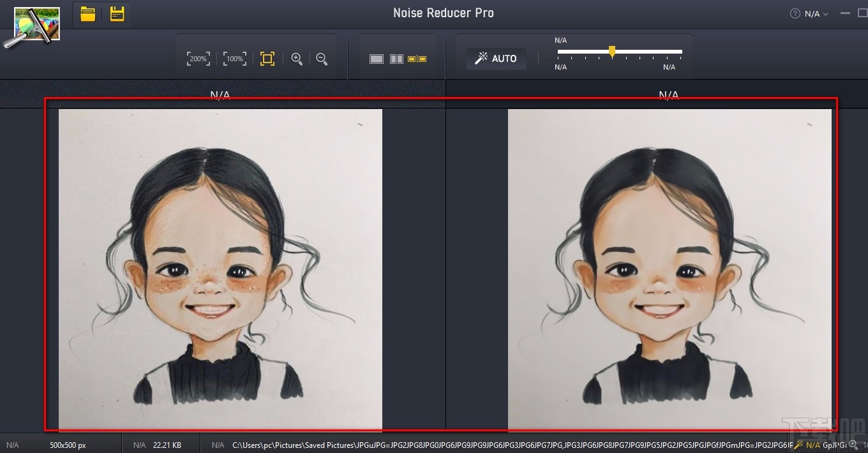Click the noise reduction slider handle
The height and width of the screenshot is (453, 868).
click(612, 51)
